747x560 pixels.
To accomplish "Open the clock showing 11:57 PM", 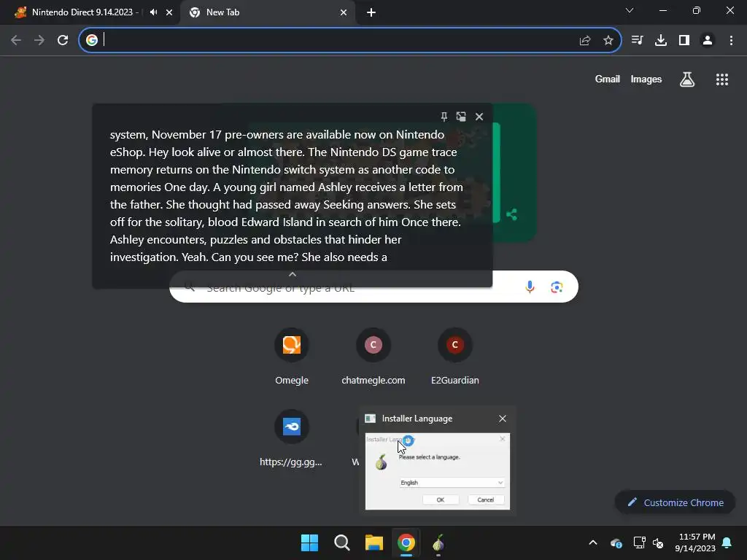I will 695,542.
